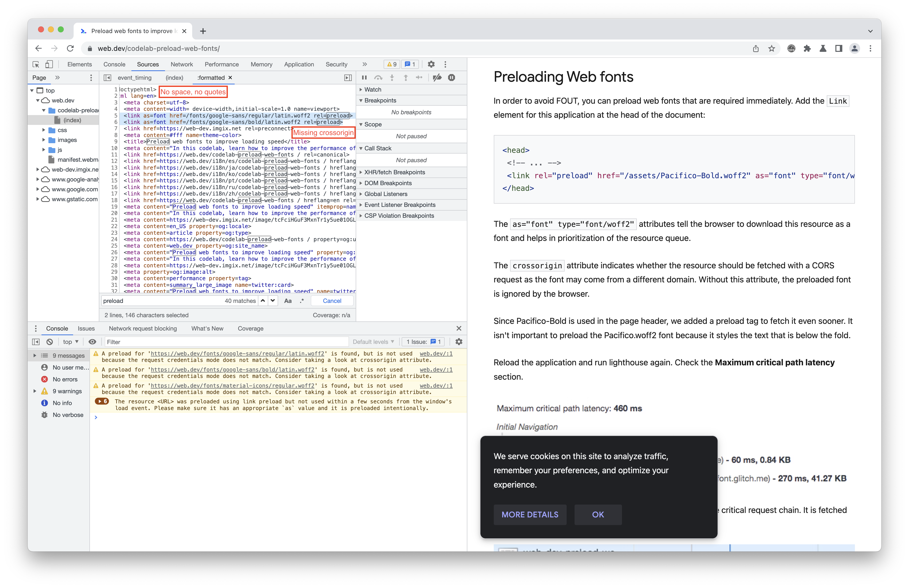Image resolution: width=909 pixels, height=588 pixels.
Task: Open the Default levels dropdown
Action: 373,341
